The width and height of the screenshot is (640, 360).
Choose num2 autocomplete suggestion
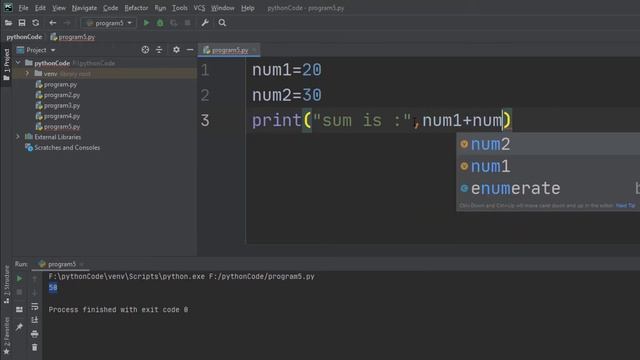click(x=548, y=144)
